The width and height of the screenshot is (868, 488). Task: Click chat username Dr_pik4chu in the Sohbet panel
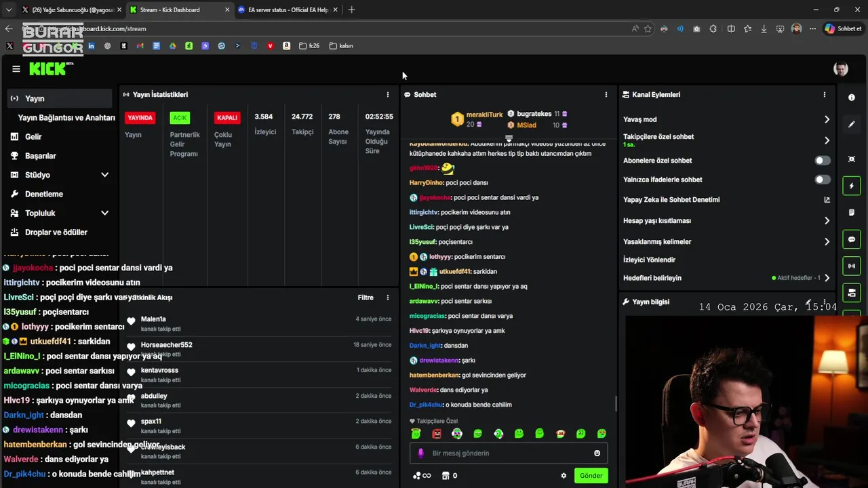426,405
